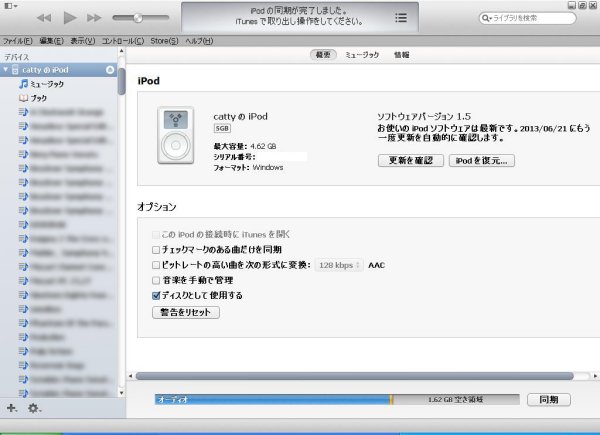Click the iPod を復元... button
This screenshot has height=435, width=600.
click(x=481, y=160)
